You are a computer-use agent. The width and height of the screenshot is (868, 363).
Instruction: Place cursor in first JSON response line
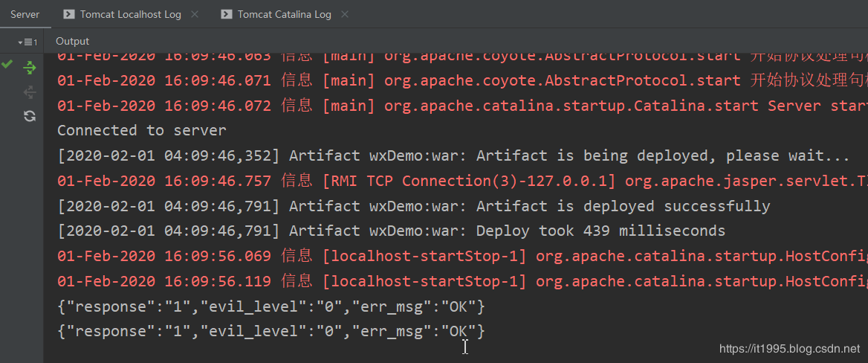(271, 306)
